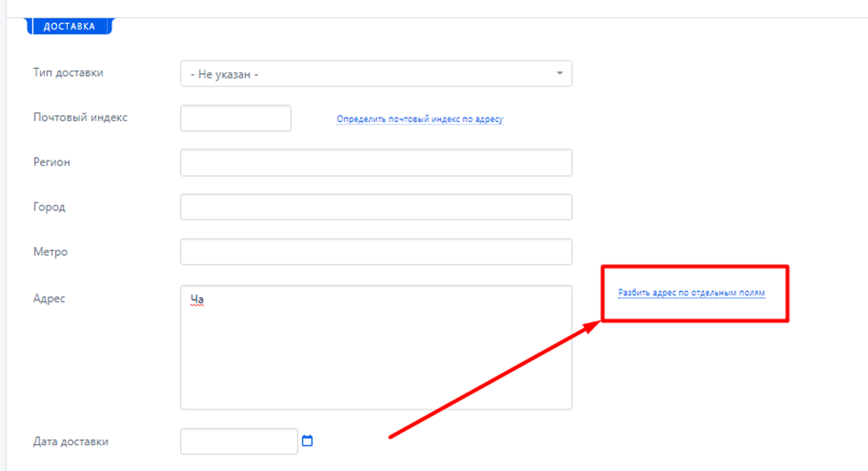Select the 'Регион' field label

coord(52,162)
